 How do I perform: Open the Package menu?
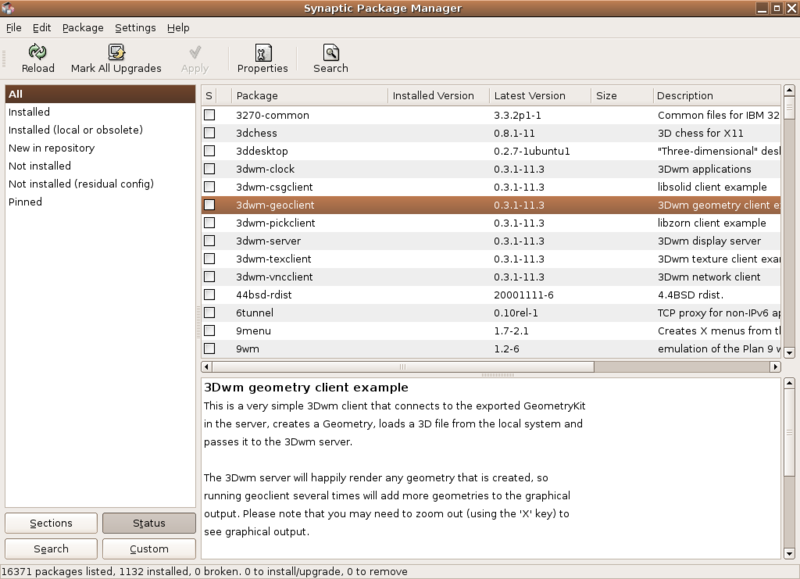(83, 28)
